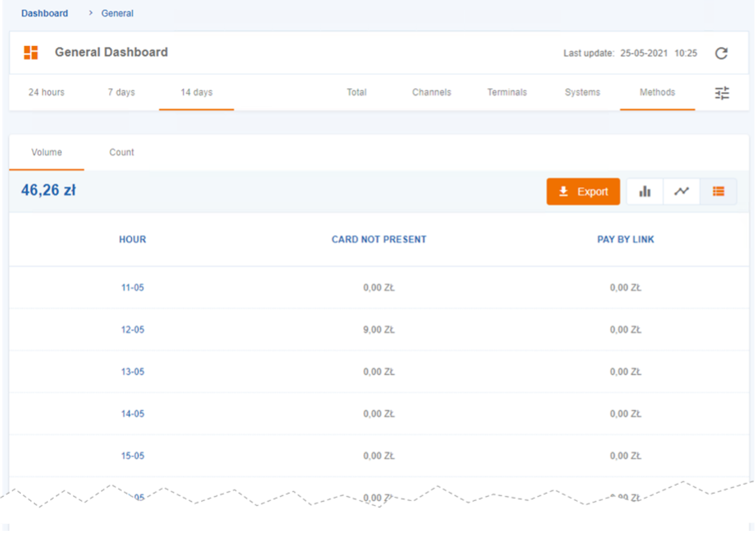Click the 12-05 date row
Image resolution: width=756 pixels, height=533 pixels.
point(132,330)
